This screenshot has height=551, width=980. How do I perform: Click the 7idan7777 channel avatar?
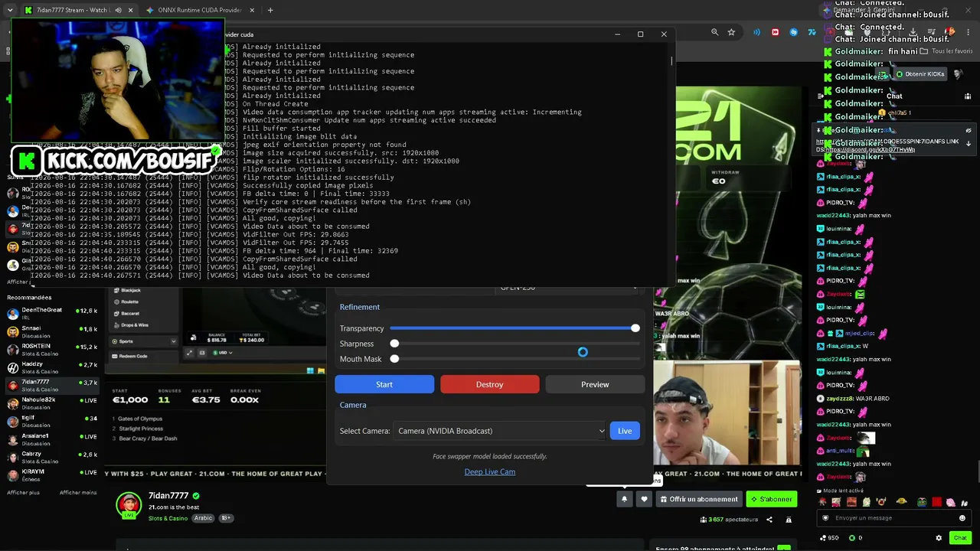pos(129,505)
